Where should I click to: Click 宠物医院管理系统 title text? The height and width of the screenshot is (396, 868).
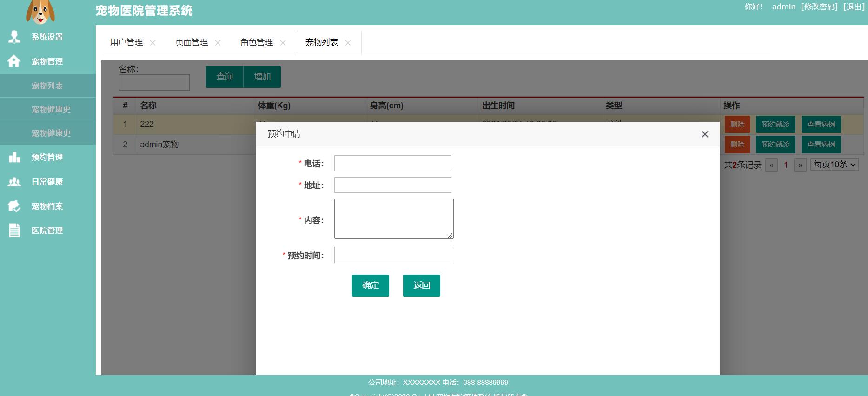pyautogui.click(x=144, y=11)
